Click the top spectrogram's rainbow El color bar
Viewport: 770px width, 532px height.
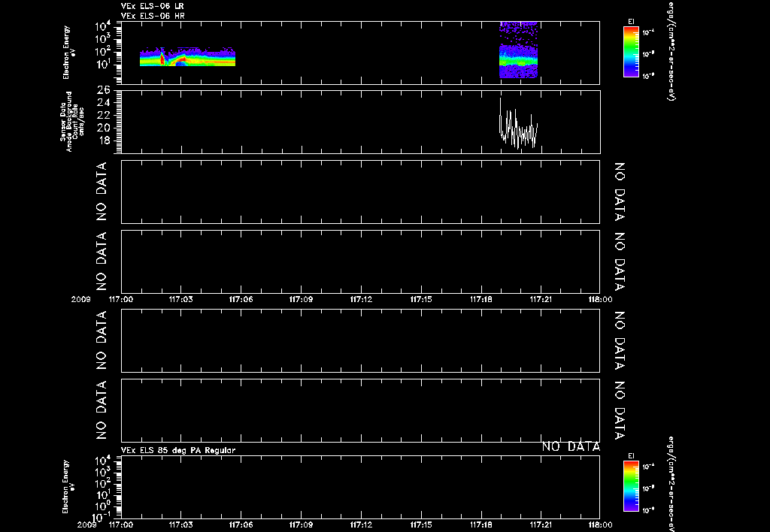pos(631,52)
